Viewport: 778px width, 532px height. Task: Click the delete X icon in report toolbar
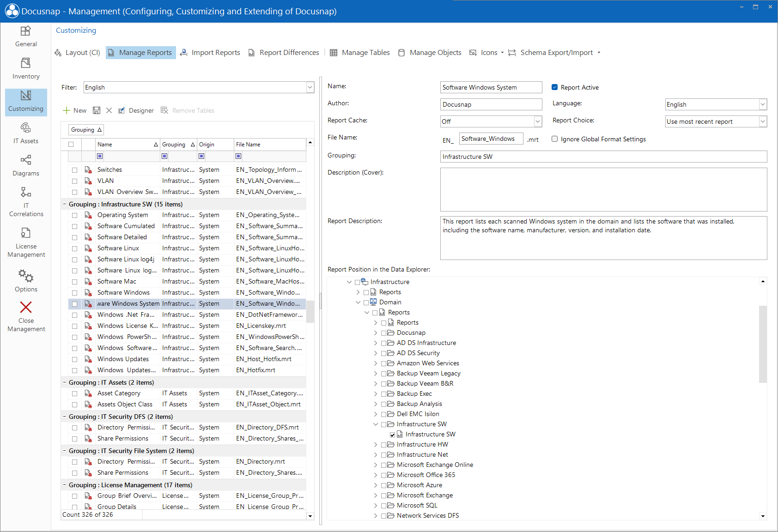[109, 110]
